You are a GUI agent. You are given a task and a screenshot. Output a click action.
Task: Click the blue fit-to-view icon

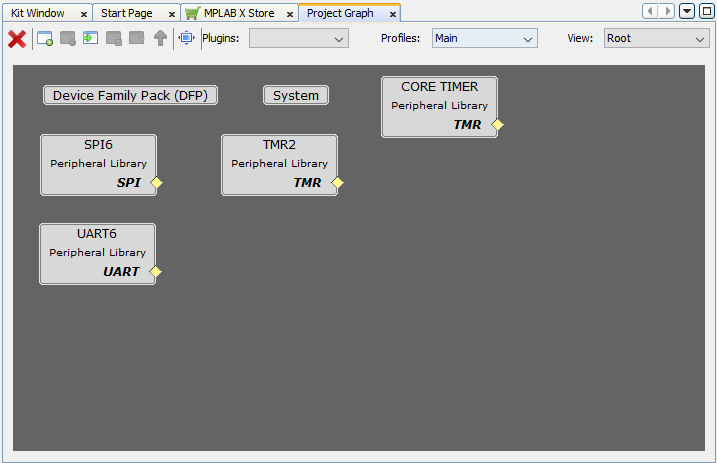[x=186, y=39]
